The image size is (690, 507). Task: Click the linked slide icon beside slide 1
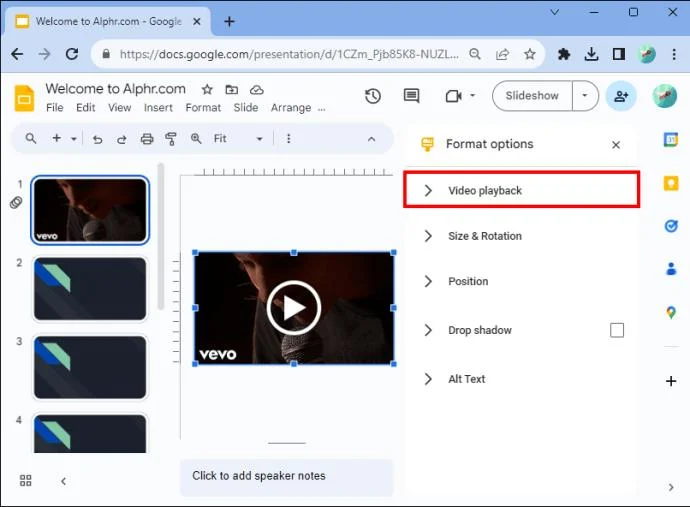(x=16, y=202)
